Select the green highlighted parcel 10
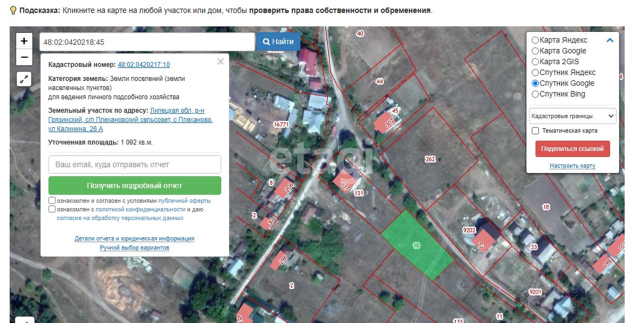 coord(416,245)
